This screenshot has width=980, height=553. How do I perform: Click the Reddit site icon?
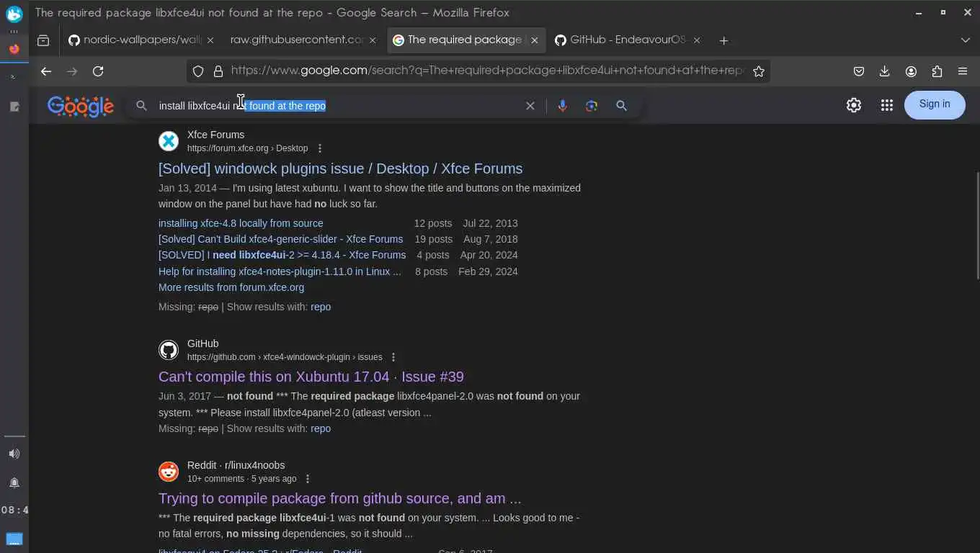tap(169, 472)
